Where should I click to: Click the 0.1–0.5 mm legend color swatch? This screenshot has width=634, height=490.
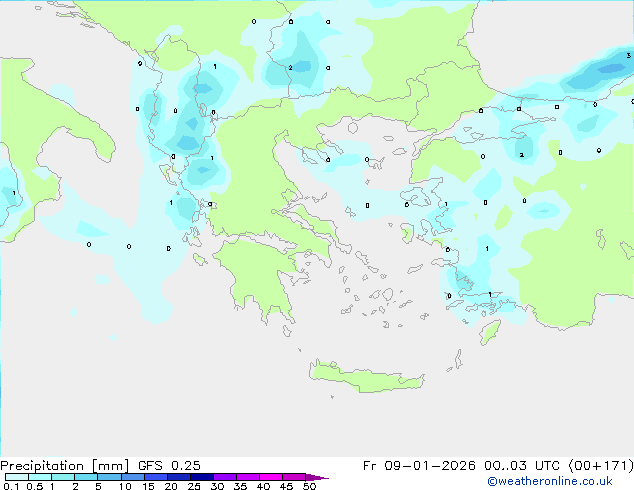point(17,477)
